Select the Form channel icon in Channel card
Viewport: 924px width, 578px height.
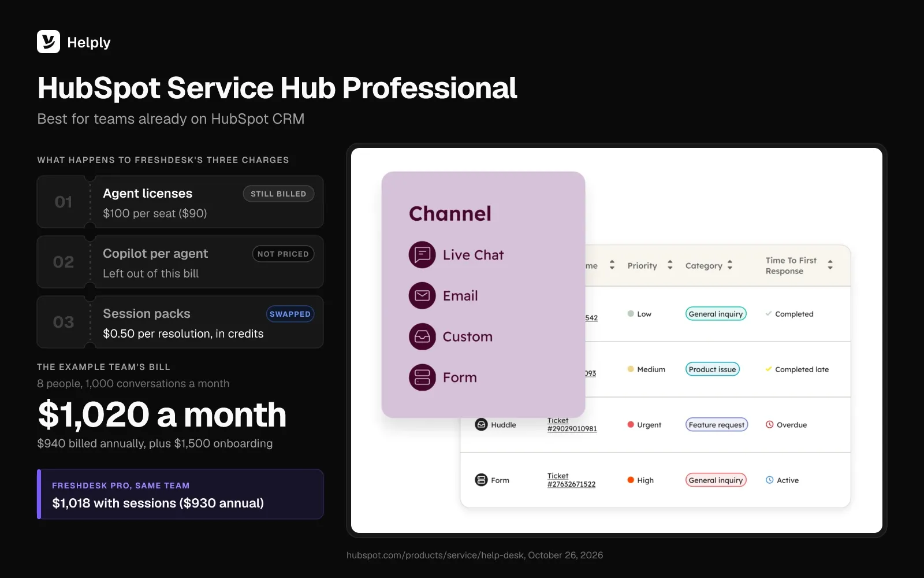pyautogui.click(x=422, y=377)
